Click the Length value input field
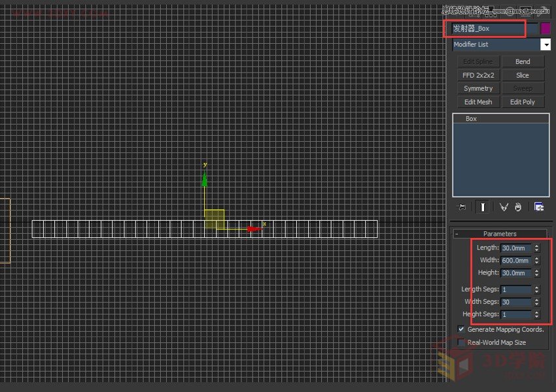This screenshot has height=392, width=556. coord(515,248)
